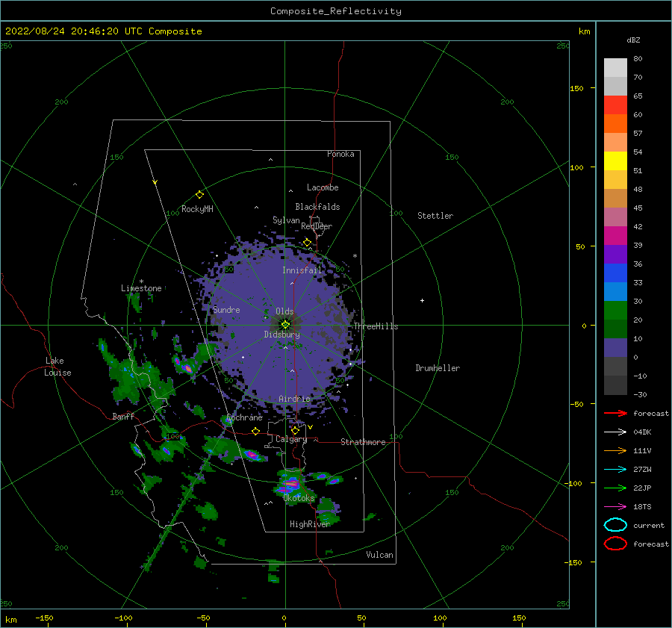This screenshot has height=628, width=672.
Task: Click the Calgary city label
Action: [291, 439]
